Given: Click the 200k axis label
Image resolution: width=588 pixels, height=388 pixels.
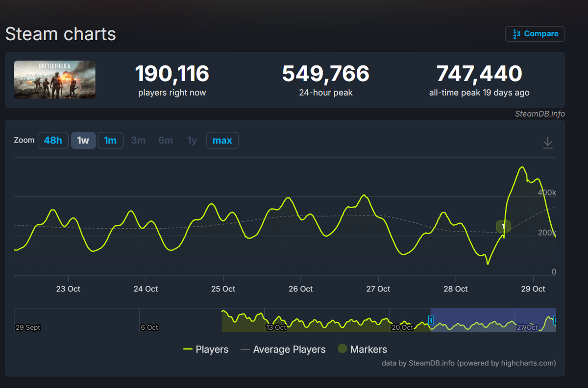Looking at the screenshot, I should pyautogui.click(x=547, y=233).
